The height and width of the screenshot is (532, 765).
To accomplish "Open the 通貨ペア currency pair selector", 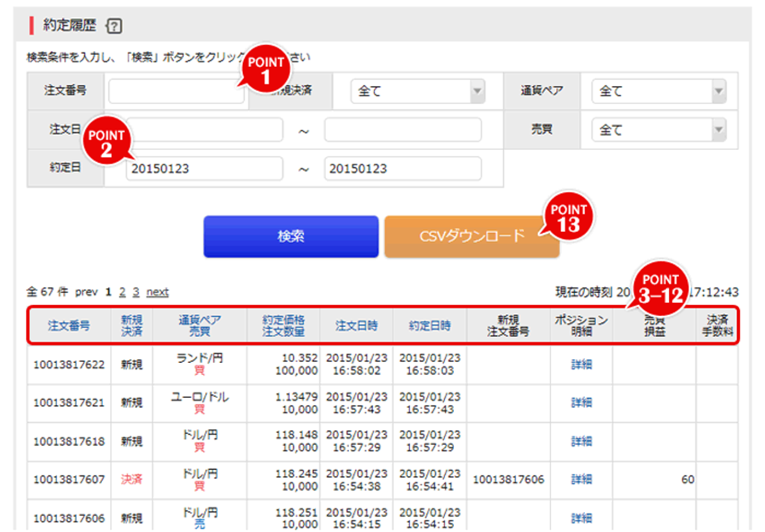I will tap(656, 91).
